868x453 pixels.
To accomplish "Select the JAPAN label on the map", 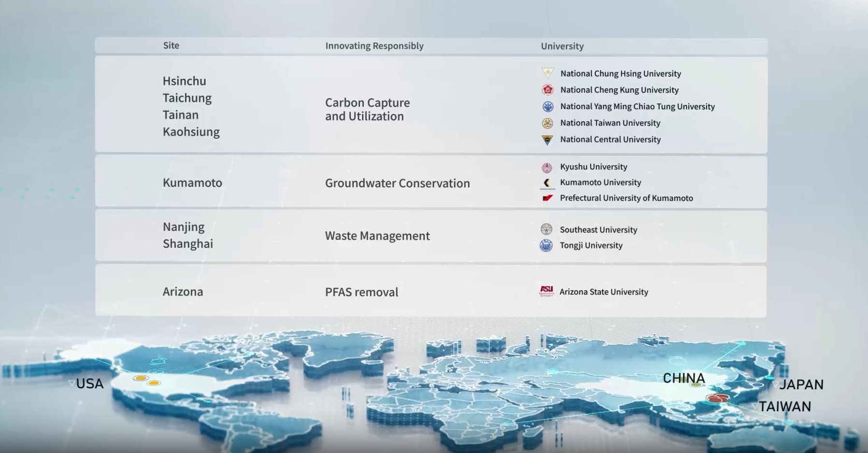I will (x=801, y=385).
